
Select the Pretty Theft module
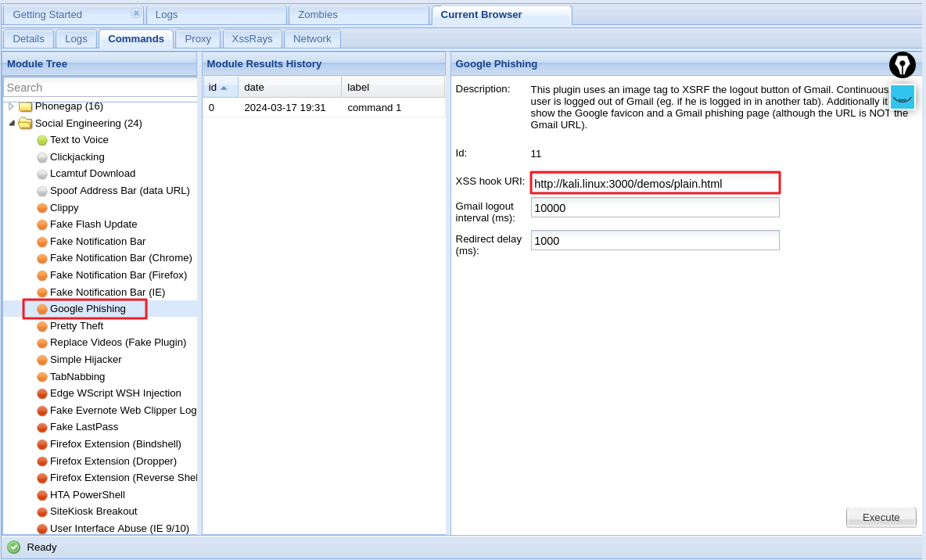pyautogui.click(x=77, y=326)
